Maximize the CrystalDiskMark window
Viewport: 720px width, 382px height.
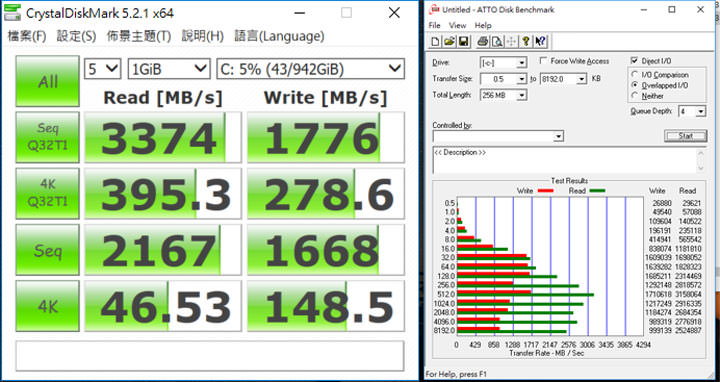click(346, 13)
